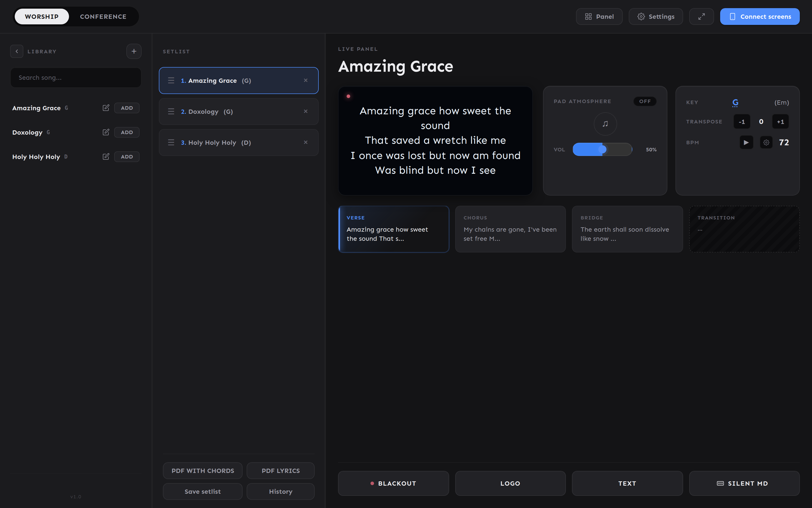Edit Doxology in the library

click(x=106, y=132)
